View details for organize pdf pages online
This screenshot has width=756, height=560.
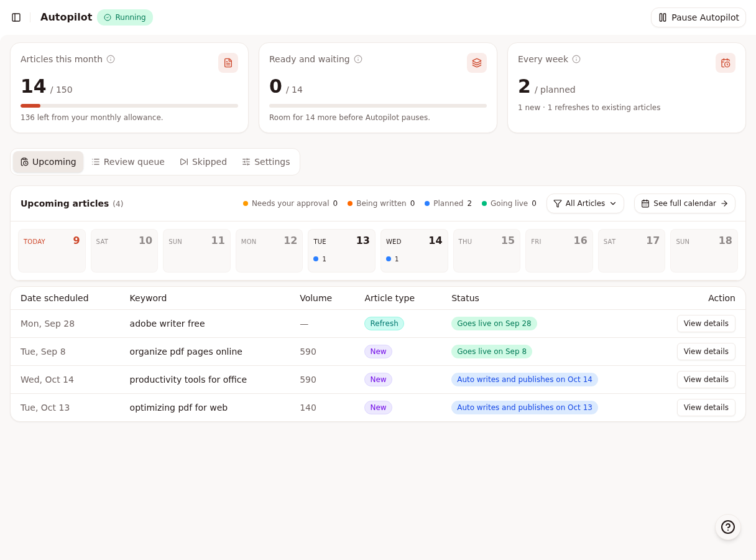coord(706,352)
